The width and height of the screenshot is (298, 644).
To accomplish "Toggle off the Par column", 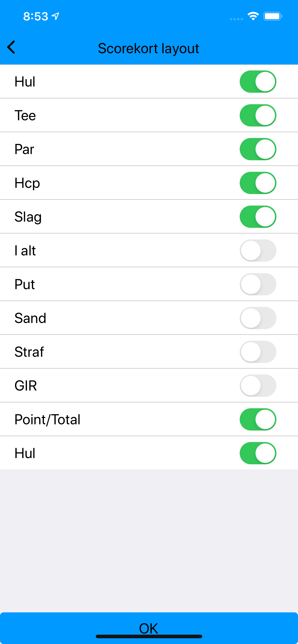I will pyautogui.click(x=258, y=149).
